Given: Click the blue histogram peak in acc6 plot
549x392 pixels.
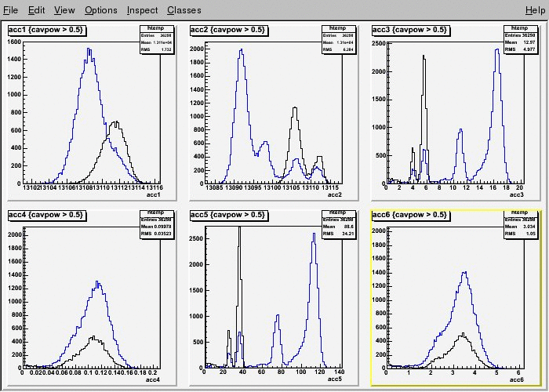Looking at the screenshot, I should (x=464, y=272).
